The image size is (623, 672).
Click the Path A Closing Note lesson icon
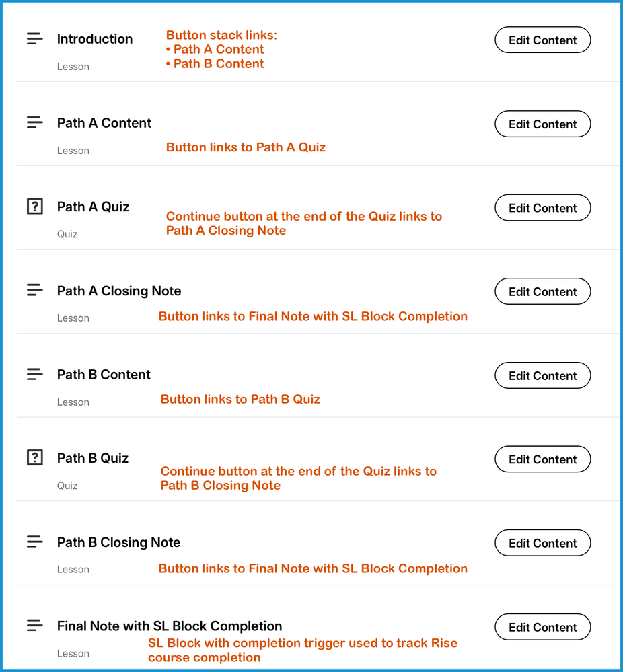point(35,291)
